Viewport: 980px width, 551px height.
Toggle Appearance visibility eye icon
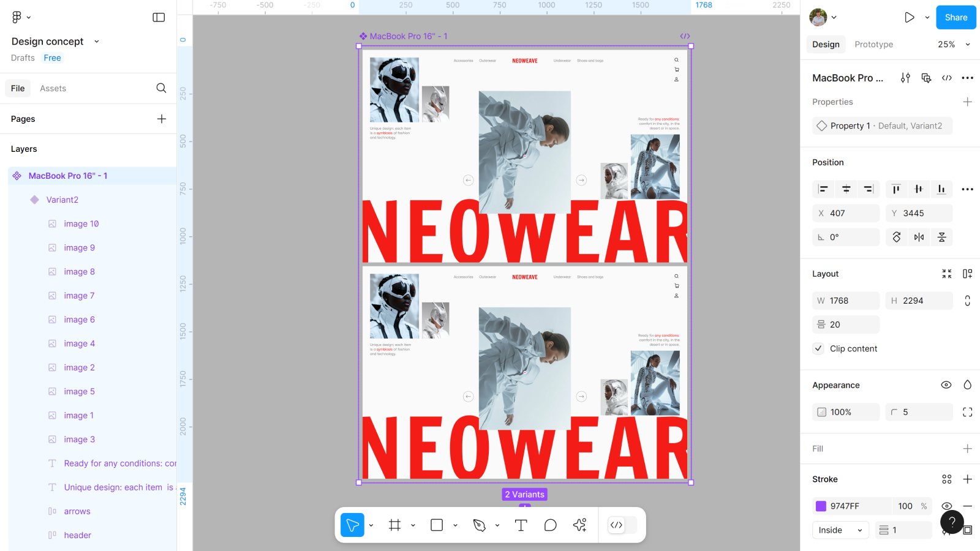point(946,385)
